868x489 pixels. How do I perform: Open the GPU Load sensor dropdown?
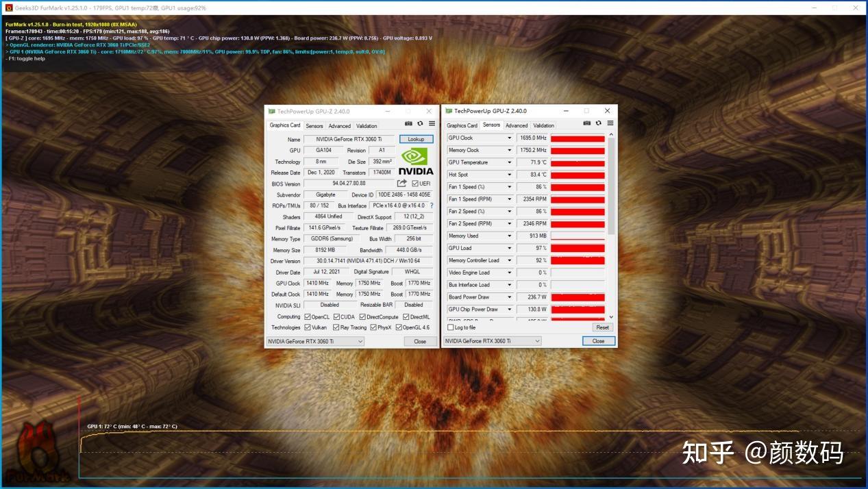[x=509, y=248]
